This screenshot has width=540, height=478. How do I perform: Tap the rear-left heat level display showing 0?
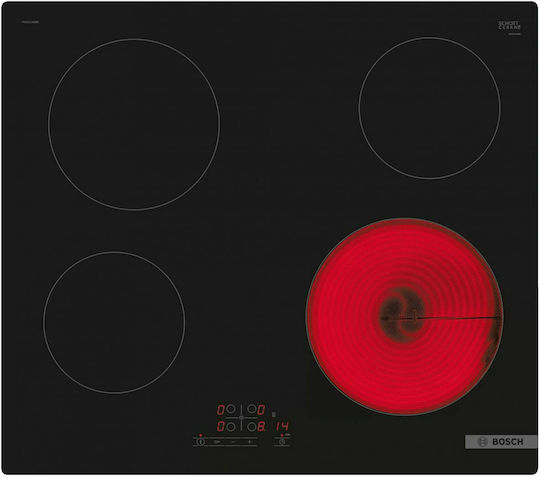[x=221, y=410]
